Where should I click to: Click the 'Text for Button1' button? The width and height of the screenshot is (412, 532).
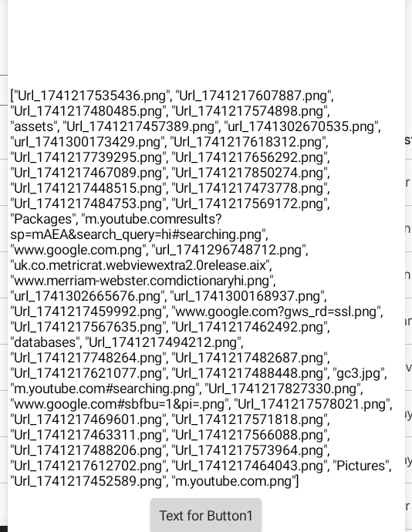point(206,515)
